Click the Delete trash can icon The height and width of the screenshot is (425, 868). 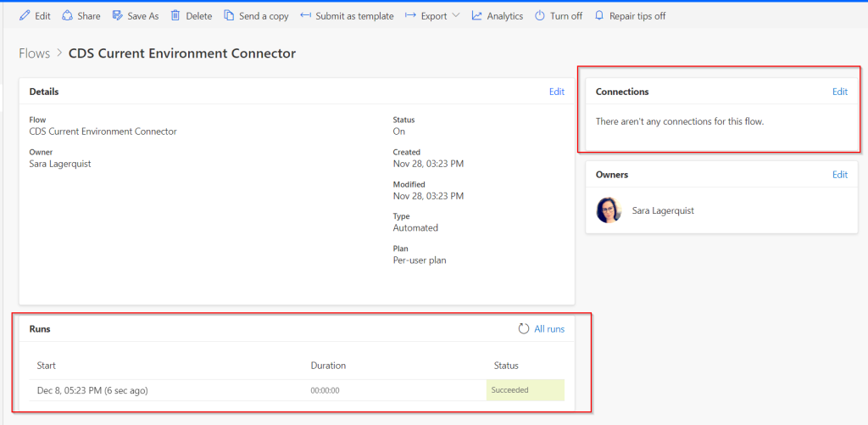click(175, 16)
